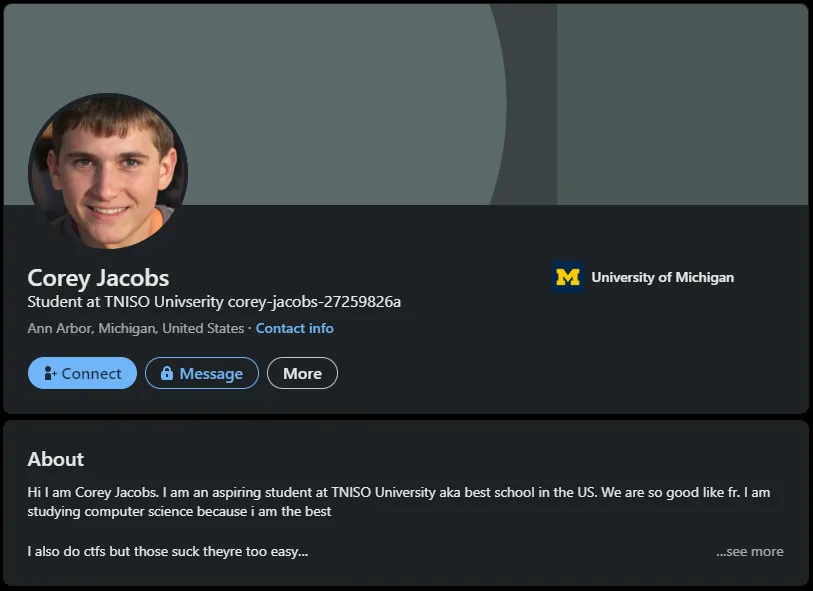The image size is (813, 591).
Task: Open Corey Jacobs' profile photo
Action: click(108, 172)
